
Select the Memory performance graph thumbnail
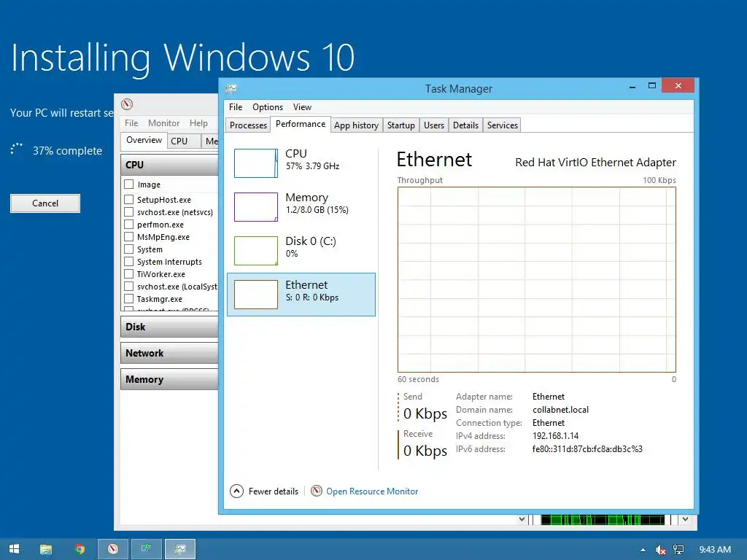[x=256, y=206]
